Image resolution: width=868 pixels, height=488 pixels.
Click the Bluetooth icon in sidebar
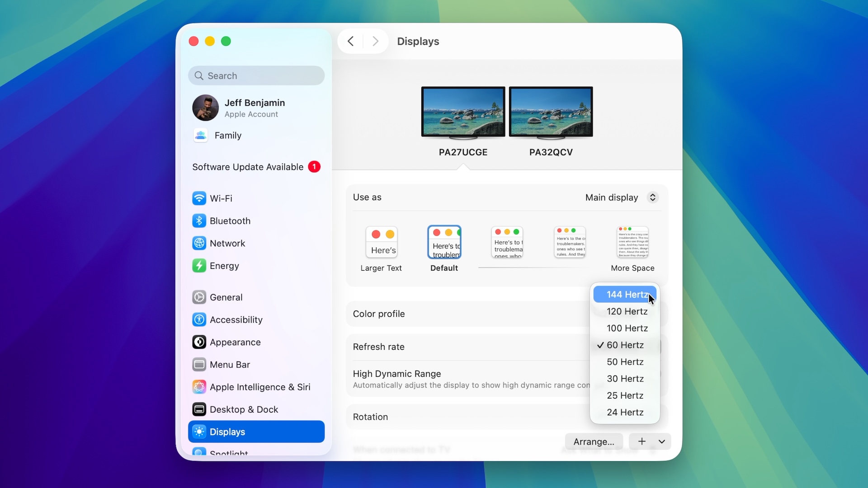(199, 221)
